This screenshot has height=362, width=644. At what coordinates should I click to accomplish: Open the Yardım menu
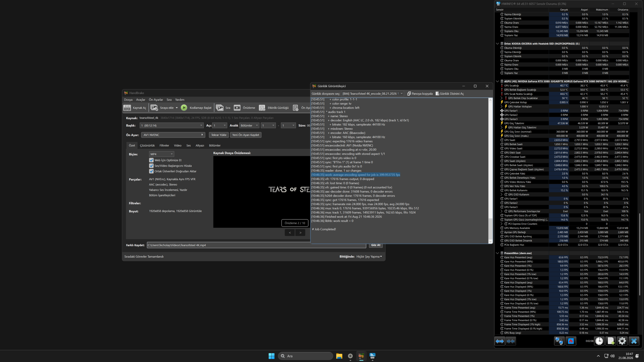[x=180, y=100]
